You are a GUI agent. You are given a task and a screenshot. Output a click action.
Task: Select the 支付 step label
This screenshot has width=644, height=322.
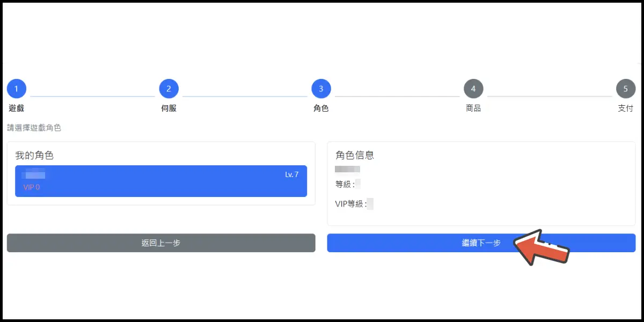tap(626, 108)
